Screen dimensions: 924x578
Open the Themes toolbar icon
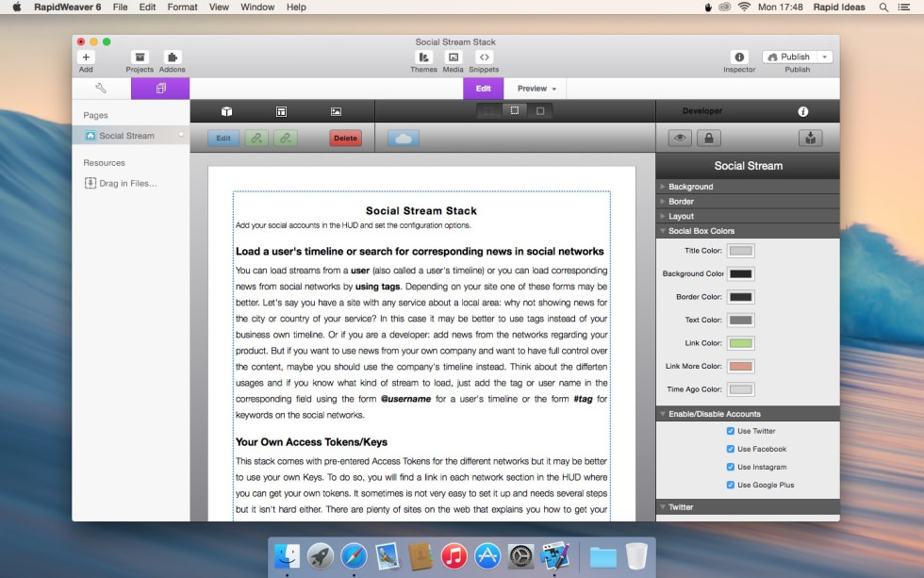(x=423, y=58)
